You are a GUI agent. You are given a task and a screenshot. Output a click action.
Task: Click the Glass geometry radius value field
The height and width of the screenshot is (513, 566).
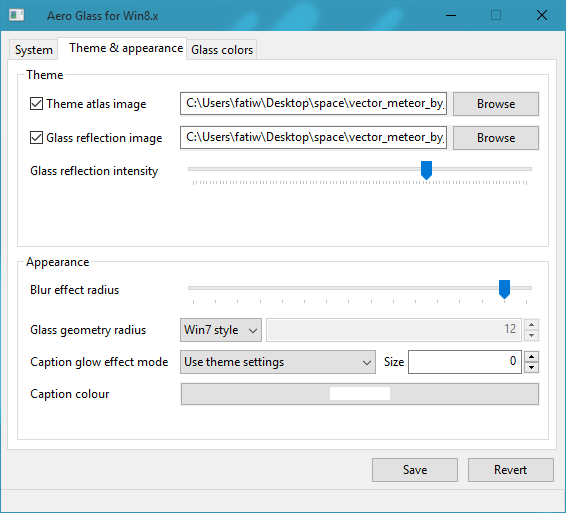(x=394, y=330)
